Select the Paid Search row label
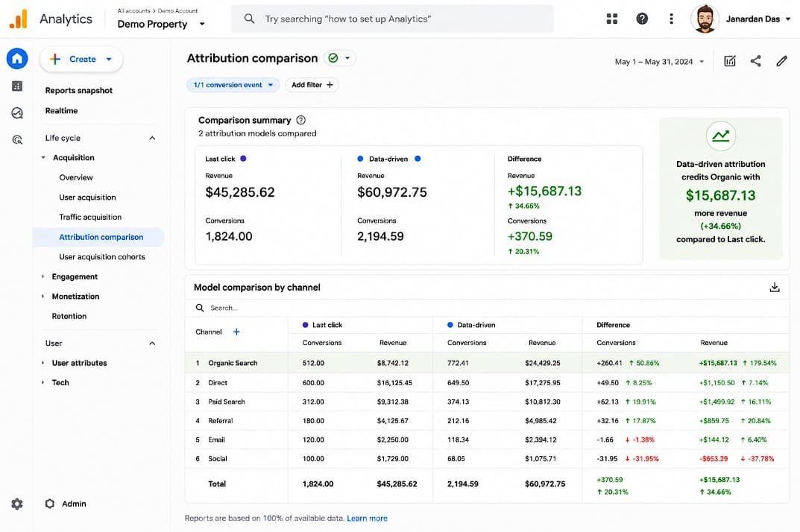Viewport: 800px width, 532px height. [227, 402]
